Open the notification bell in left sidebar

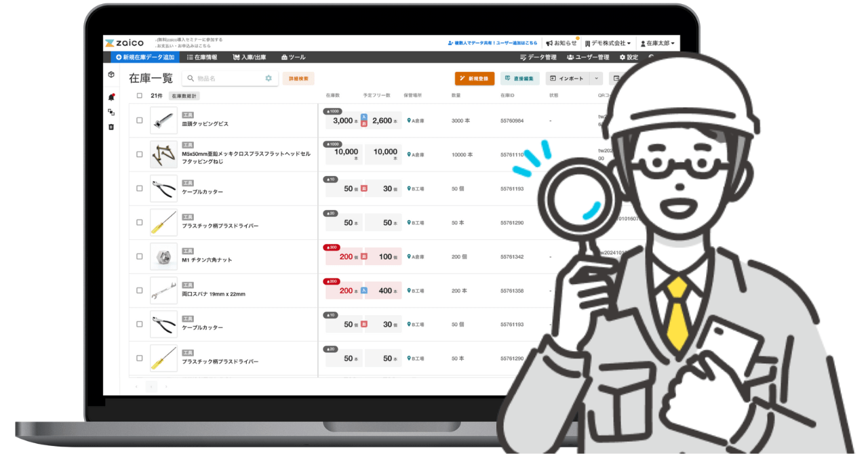point(111,97)
